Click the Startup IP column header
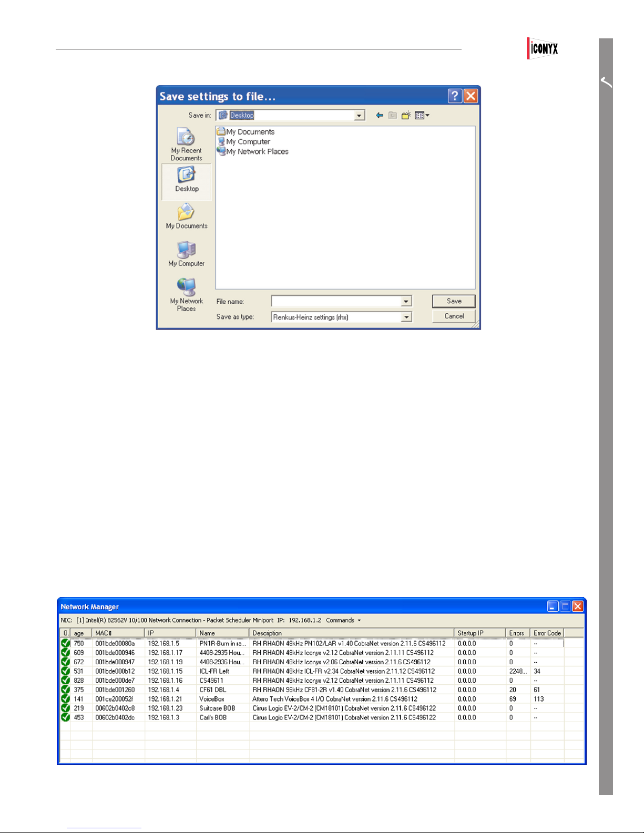644x833 pixels. [x=479, y=633]
